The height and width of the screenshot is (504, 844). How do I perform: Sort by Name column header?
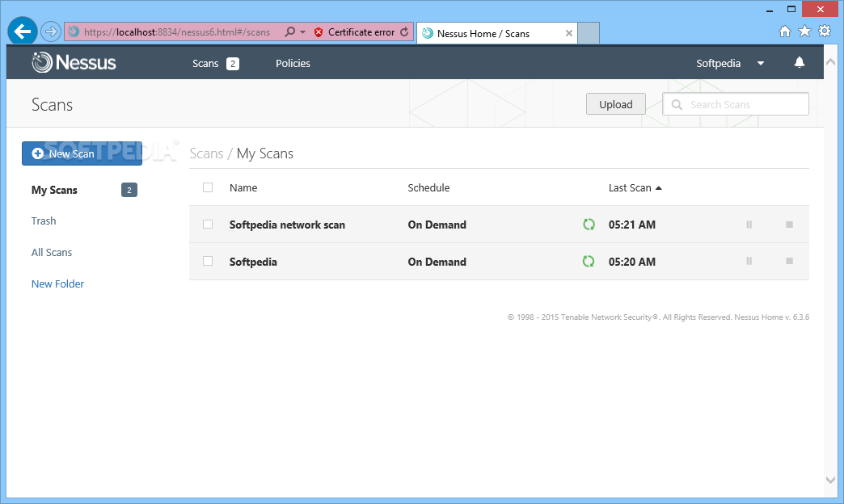[243, 187]
